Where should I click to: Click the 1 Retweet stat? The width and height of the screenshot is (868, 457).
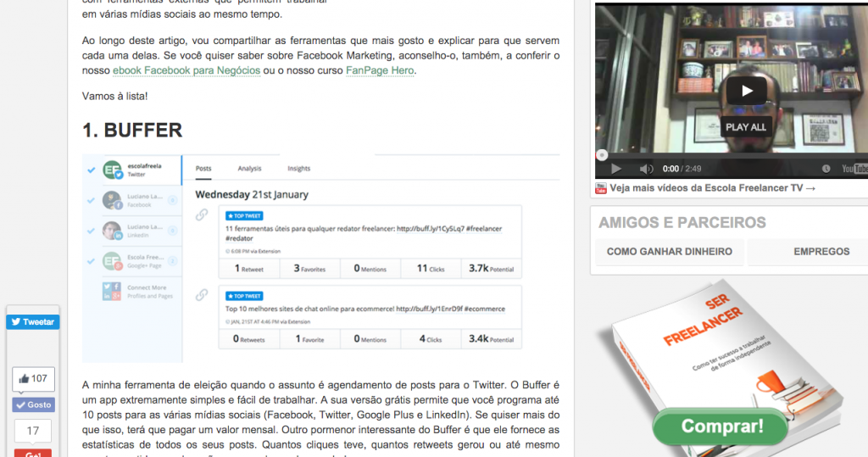[x=249, y=269]
